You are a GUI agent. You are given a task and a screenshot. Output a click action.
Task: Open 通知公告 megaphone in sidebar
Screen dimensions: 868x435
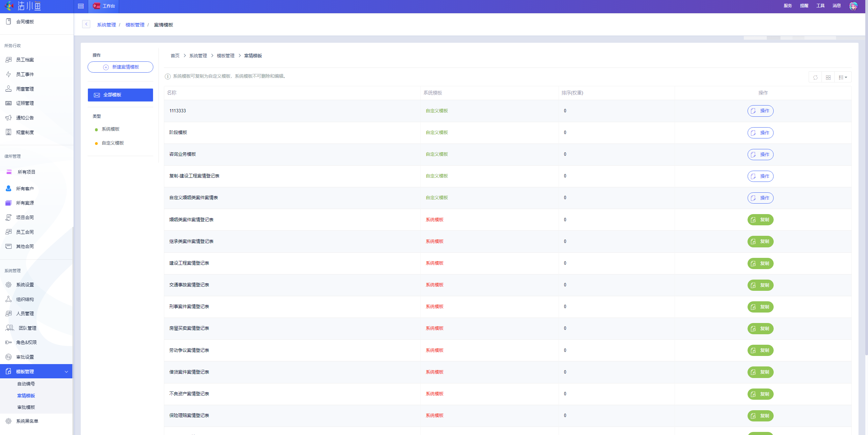[8, 118]
